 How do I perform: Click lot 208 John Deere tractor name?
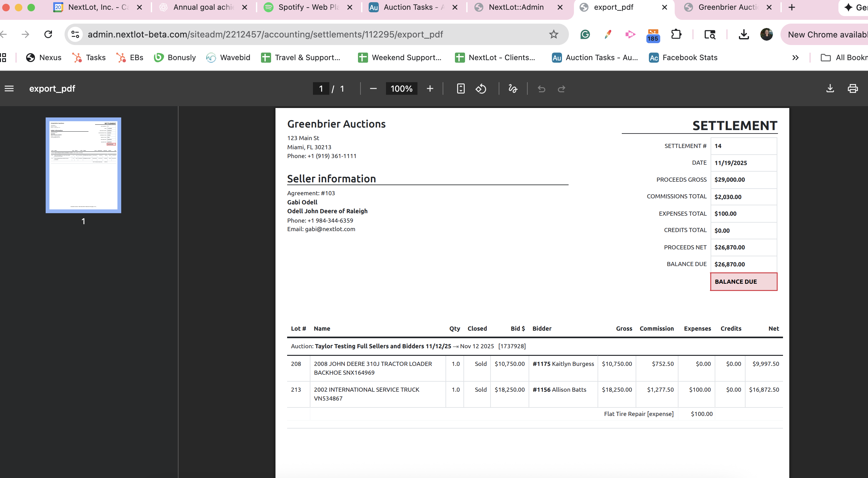(373, 368)
